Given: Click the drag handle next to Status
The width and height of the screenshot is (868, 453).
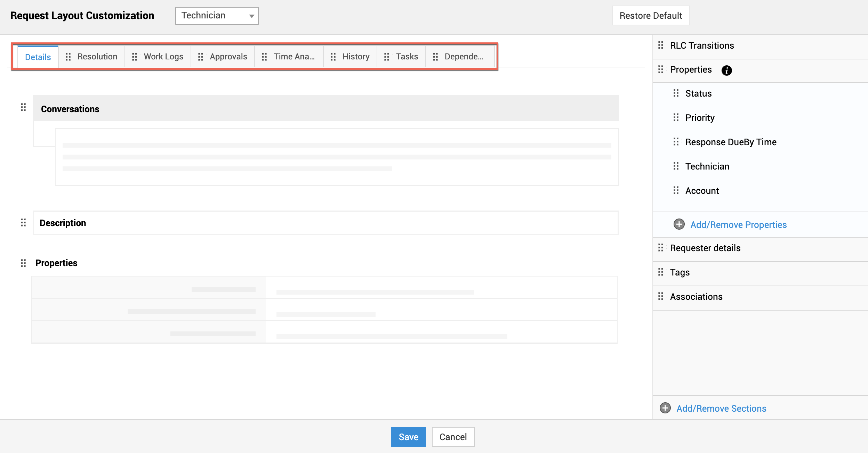Looking at the screenshot, I should point(676,93).
